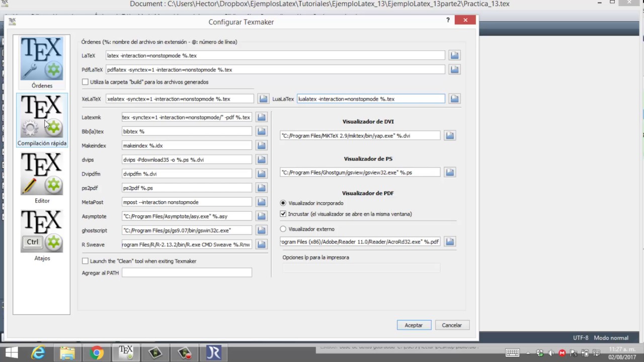
Task: Browse for the dvips executable
Action: (261, 159)
